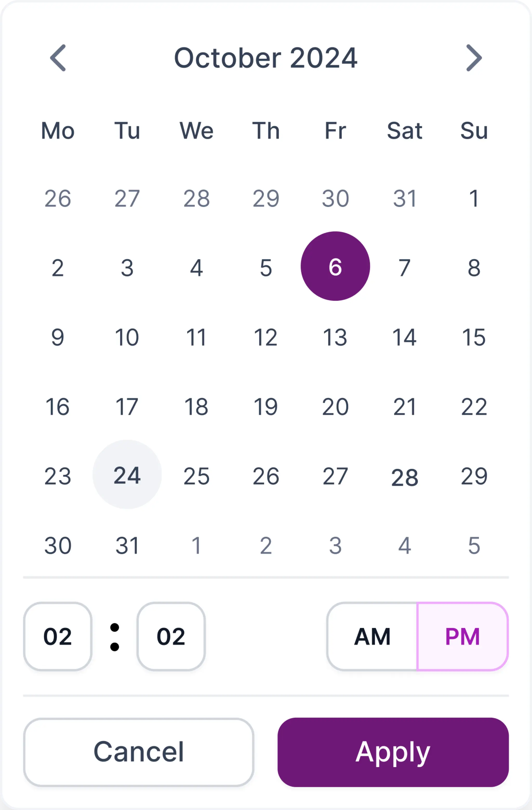Switch time to AM

point(372,636)
